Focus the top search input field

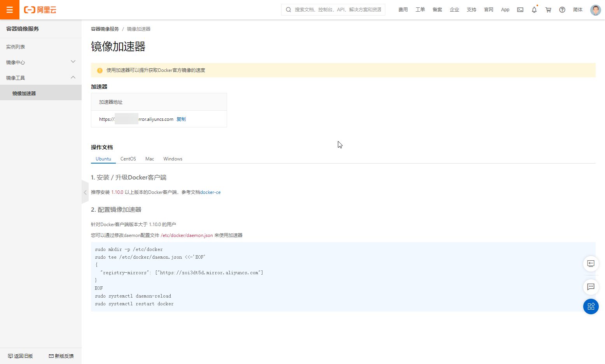click(x=333, y=10)
